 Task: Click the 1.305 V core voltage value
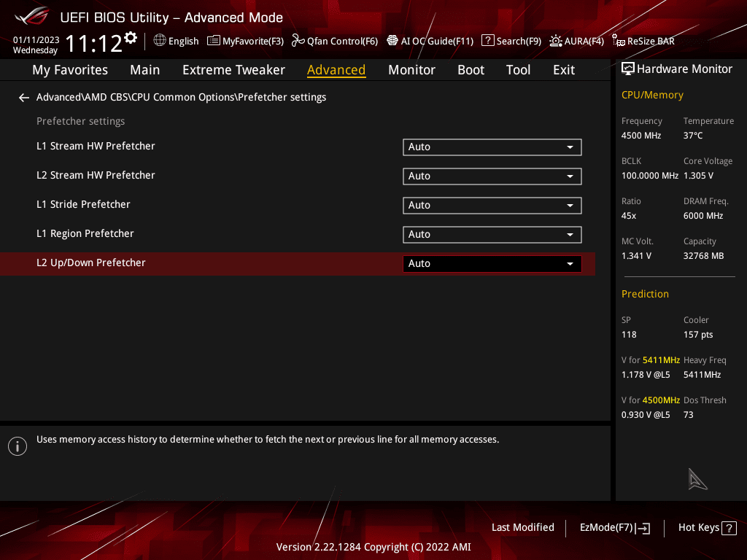tap(698, 176)
